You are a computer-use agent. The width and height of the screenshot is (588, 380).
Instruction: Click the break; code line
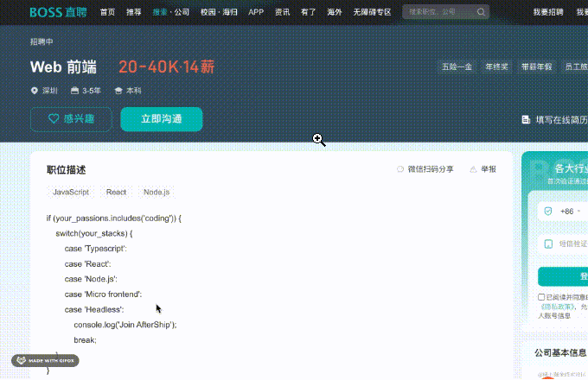[85, 340]
